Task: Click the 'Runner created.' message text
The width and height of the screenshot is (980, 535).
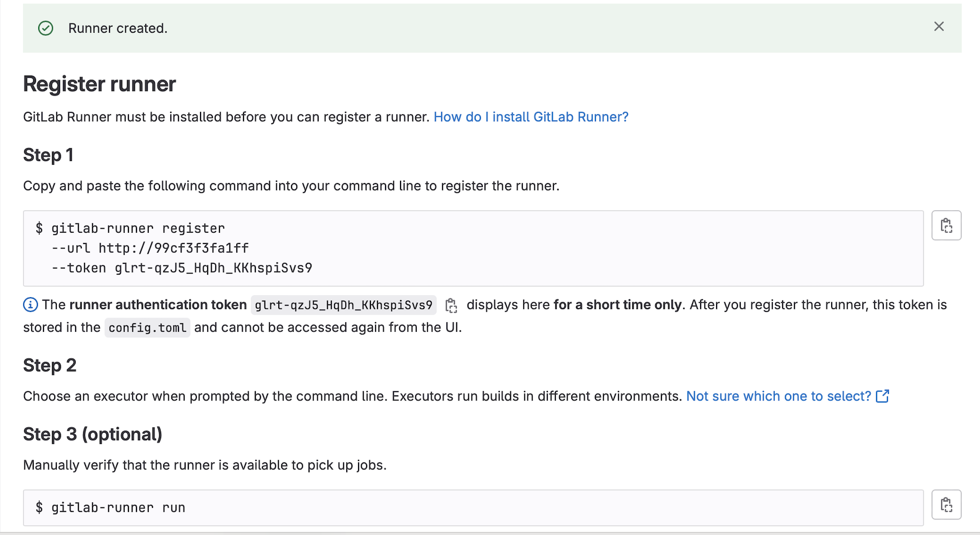Action: click(x=118, y=28)
